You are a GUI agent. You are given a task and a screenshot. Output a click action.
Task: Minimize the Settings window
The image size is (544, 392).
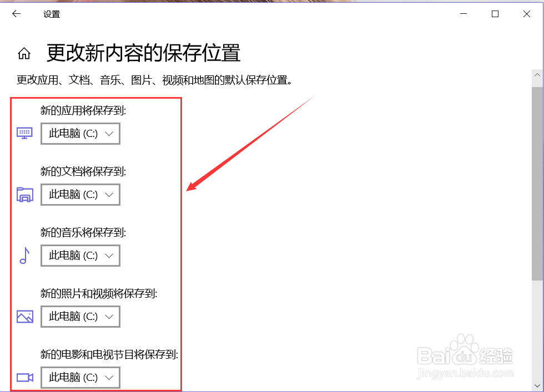pos(464,13)
